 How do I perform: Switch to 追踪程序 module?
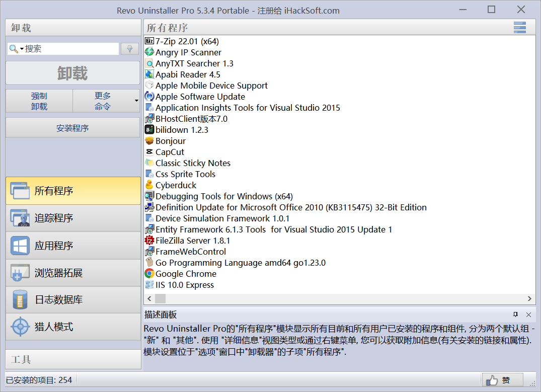point(73,218)
